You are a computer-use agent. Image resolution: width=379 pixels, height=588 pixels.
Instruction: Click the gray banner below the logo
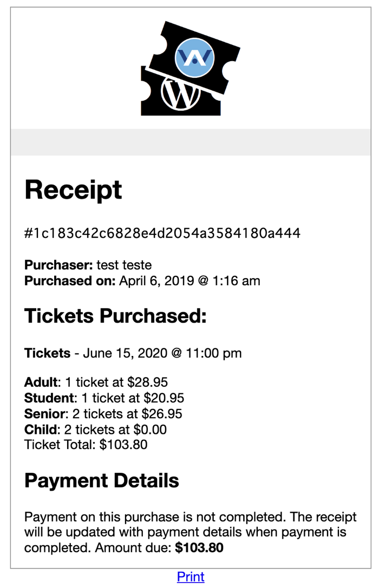coord(191,142)
